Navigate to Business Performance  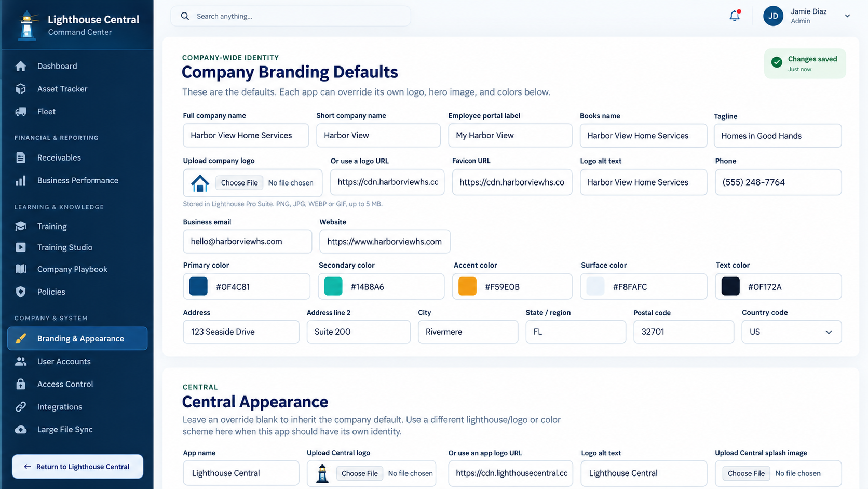point(77,181)
